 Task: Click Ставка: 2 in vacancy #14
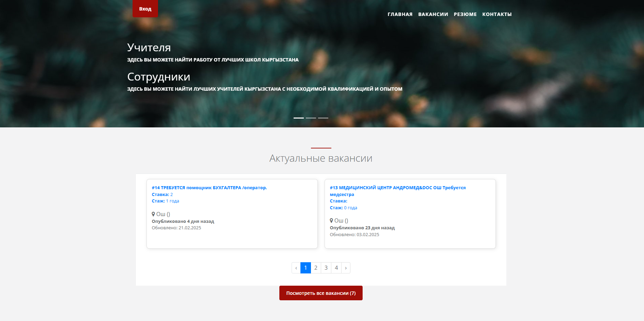162,195
